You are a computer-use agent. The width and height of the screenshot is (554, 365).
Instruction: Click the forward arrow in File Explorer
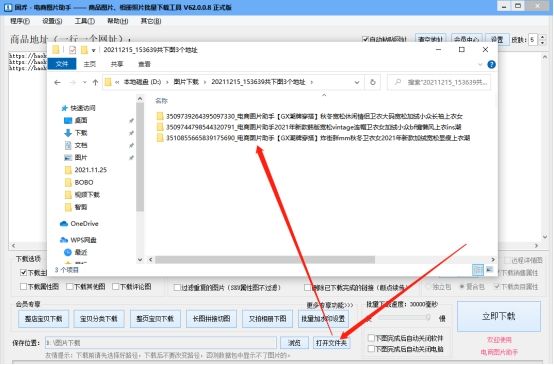[x=72, y=82]
